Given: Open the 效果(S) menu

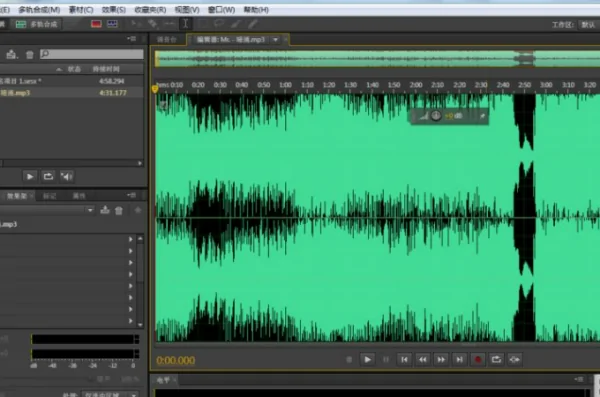Looking at the screenshot, I should pos(114,10).
